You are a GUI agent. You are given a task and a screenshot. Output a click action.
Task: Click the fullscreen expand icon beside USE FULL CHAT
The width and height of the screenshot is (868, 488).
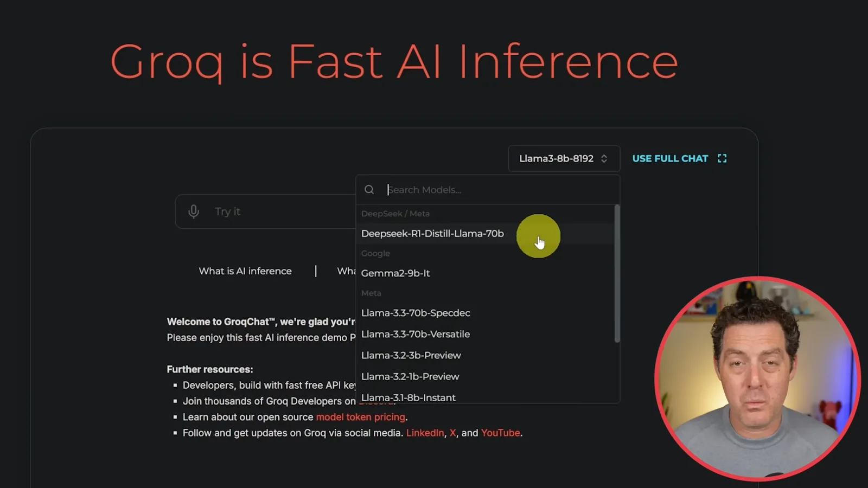[x=722, y=158]
